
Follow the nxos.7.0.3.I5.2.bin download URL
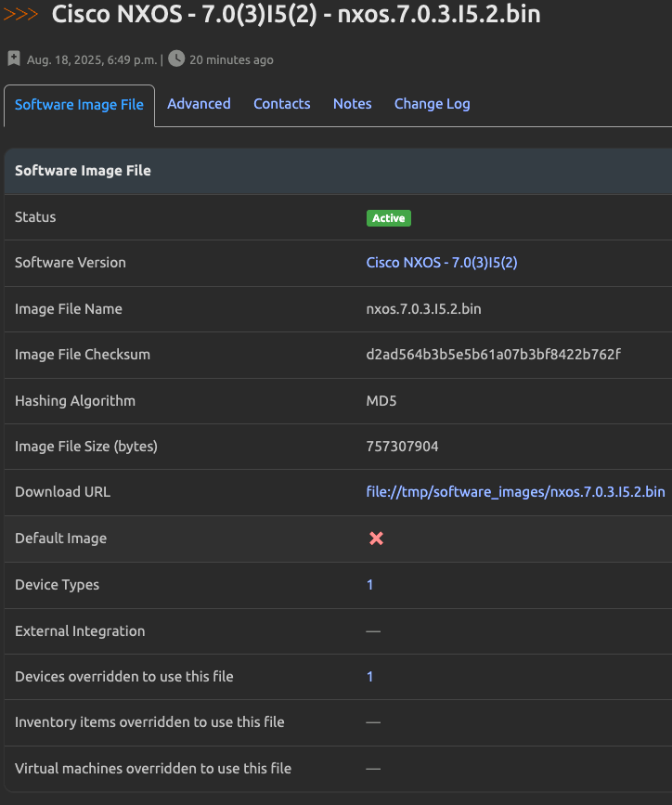point(514,491)
